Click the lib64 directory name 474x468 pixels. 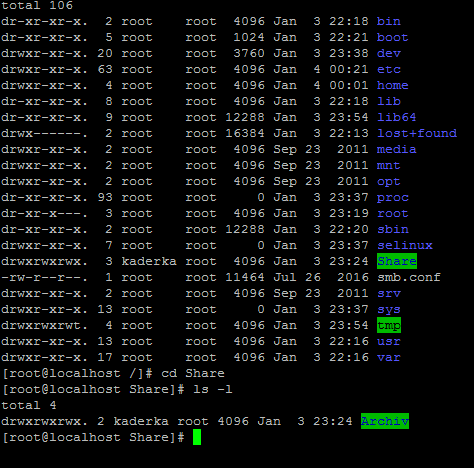397,117
